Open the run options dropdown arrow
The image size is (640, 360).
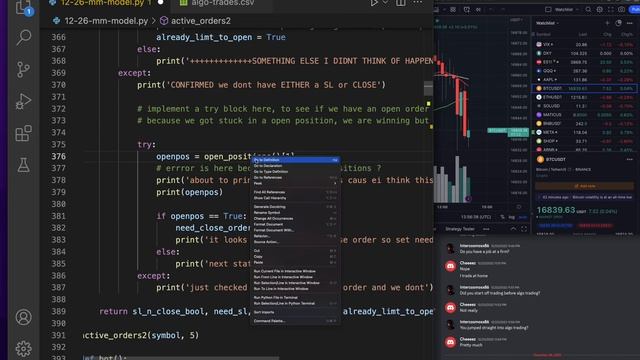[385, 3]
